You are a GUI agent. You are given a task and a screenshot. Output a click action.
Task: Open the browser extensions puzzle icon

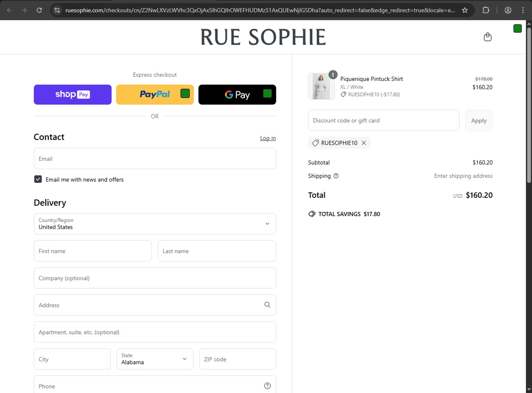[486, 10]
